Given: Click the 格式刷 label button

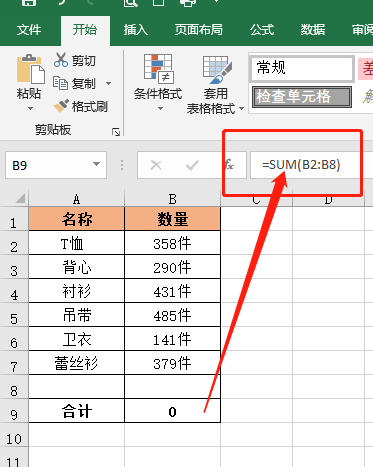Looking at the screenshot, I should click(90, 107).
